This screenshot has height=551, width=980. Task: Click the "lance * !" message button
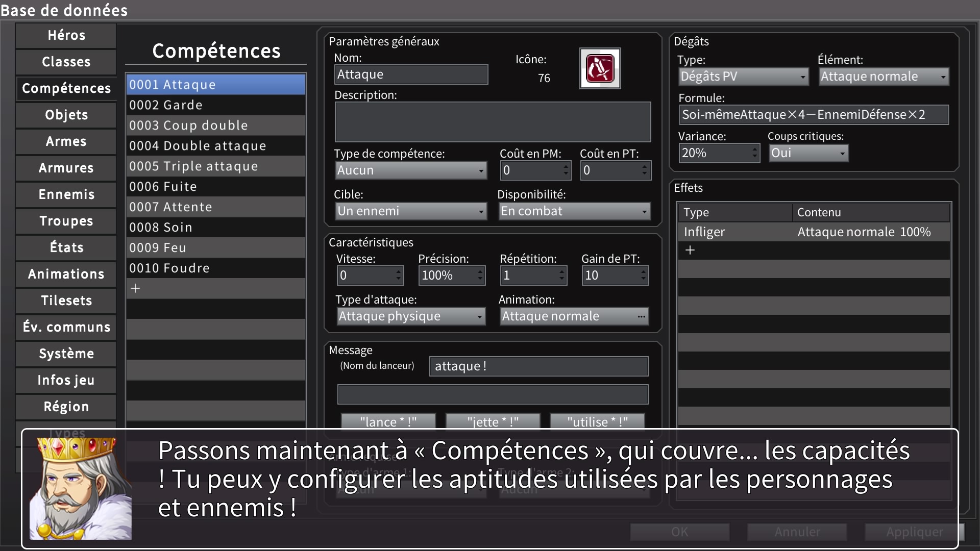(388, 421)
